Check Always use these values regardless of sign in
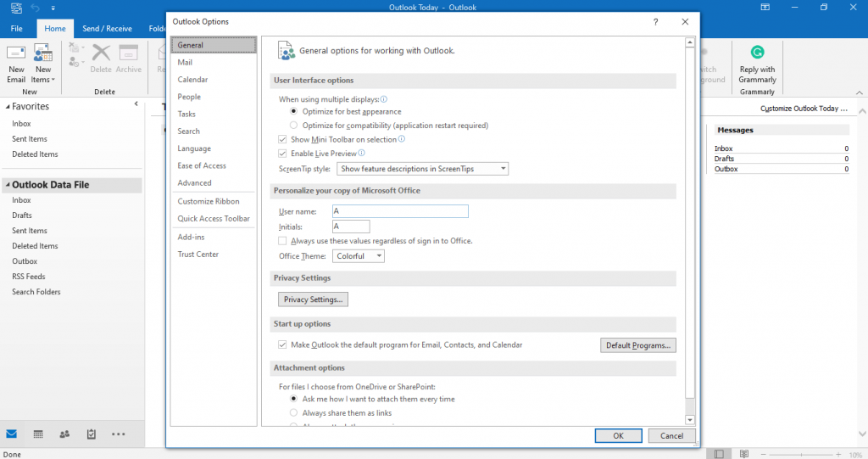The image size is (868, 459). pos(282,241)
